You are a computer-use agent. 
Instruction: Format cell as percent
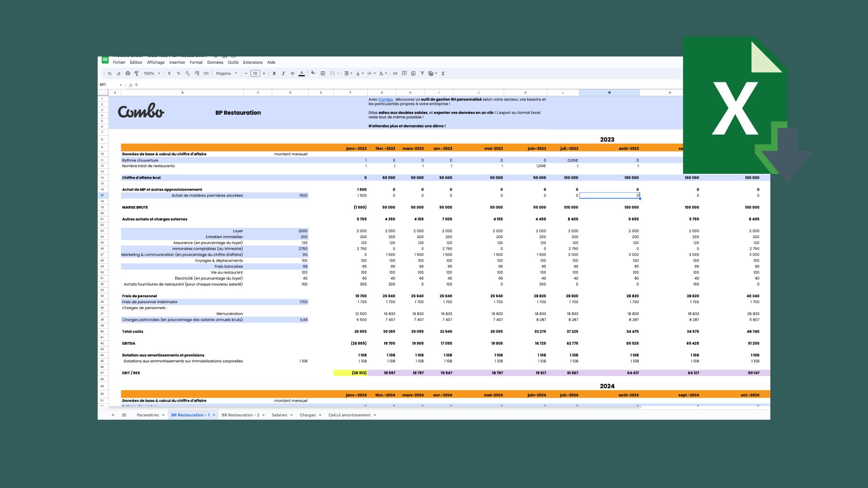click(179, 73)
